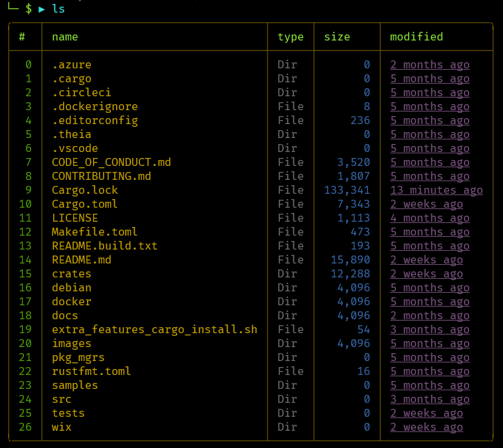Click the 'type' column header
This screenshot has height=448, width=503.
tap(290, 37)
